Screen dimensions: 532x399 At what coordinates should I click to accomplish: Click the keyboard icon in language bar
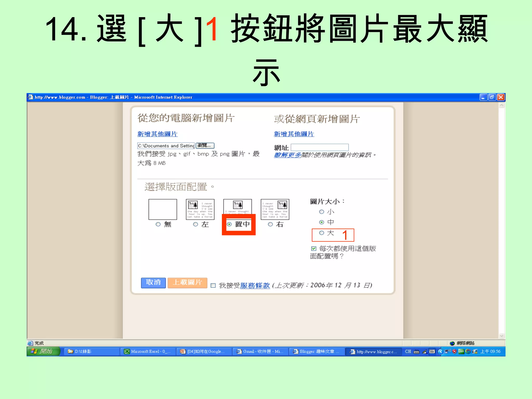pyautogui.click(x=416, y=352)
